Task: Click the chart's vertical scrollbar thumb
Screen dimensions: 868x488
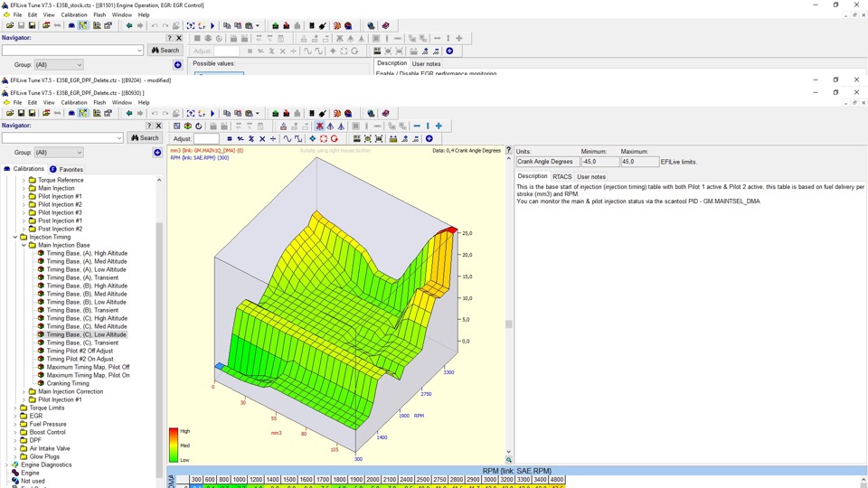Action: [x=509, y=324]
